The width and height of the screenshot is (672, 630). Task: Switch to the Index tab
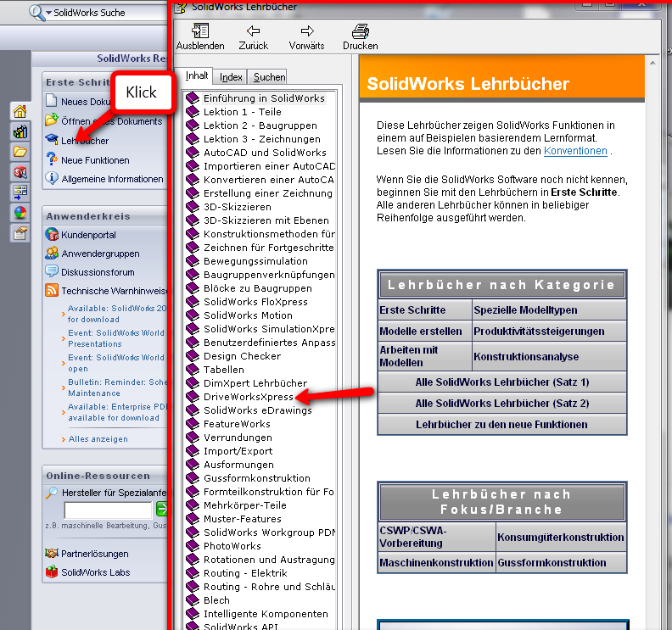tap(231, 77)
